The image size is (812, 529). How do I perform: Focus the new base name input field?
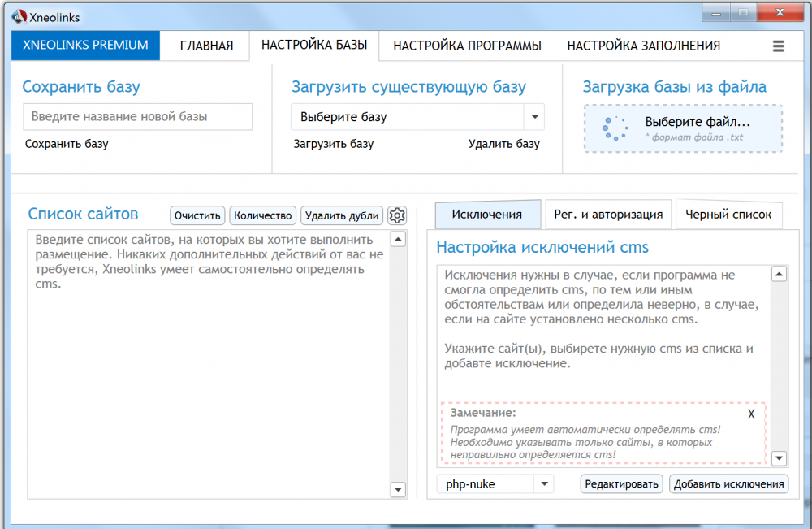[x=138, y=116]
